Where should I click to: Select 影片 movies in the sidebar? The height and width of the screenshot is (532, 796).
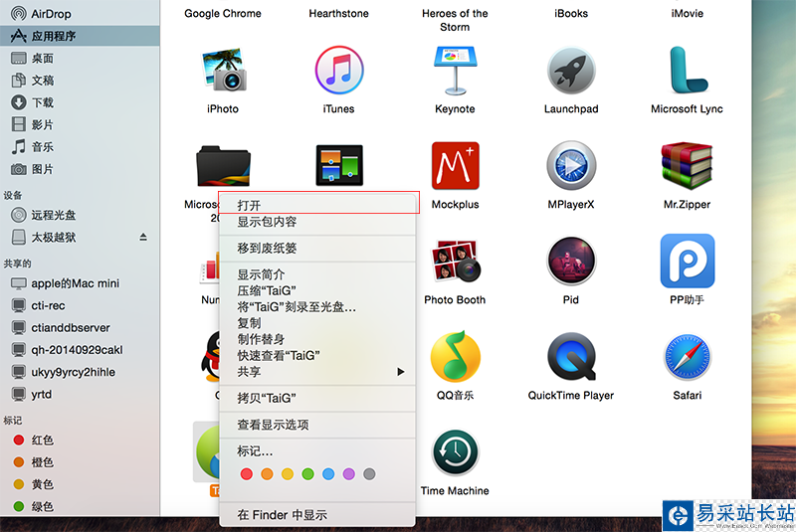coord(80,124)
